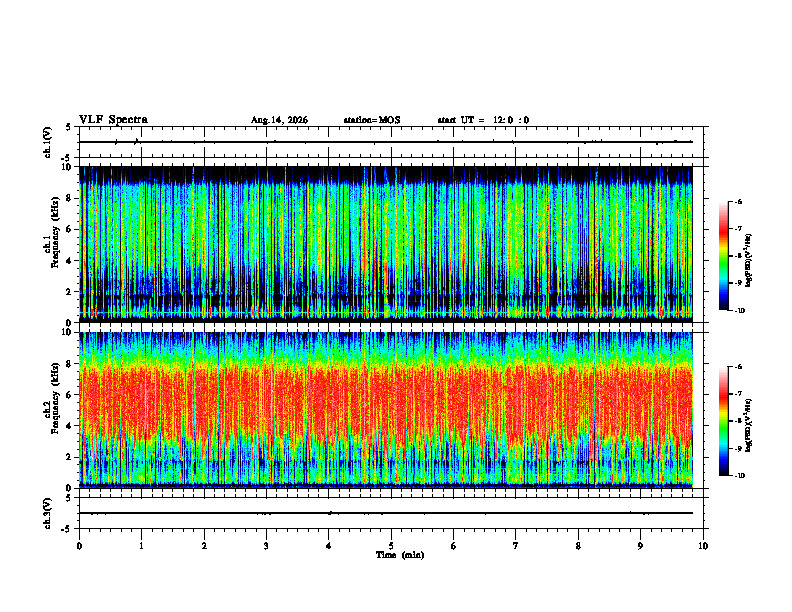
Task: Click the "start UT = 12:0 :0" label
Action: [x=483, y=120]
